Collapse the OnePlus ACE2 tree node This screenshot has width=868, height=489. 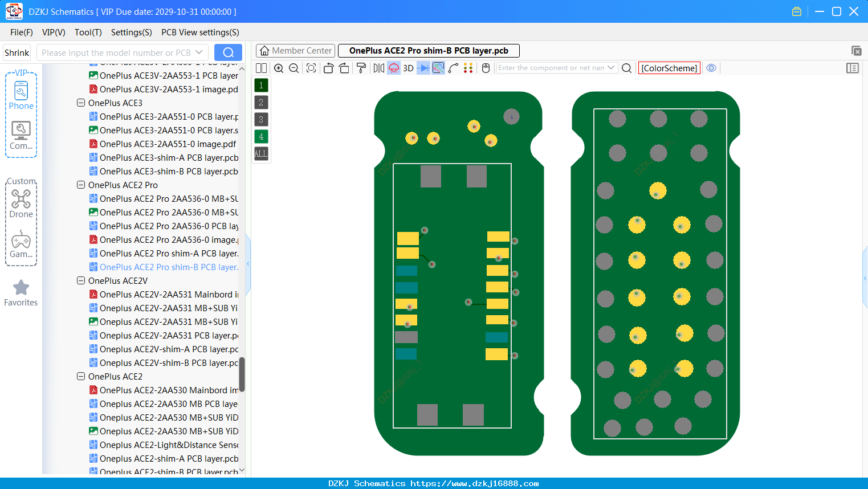click(81, 377)
